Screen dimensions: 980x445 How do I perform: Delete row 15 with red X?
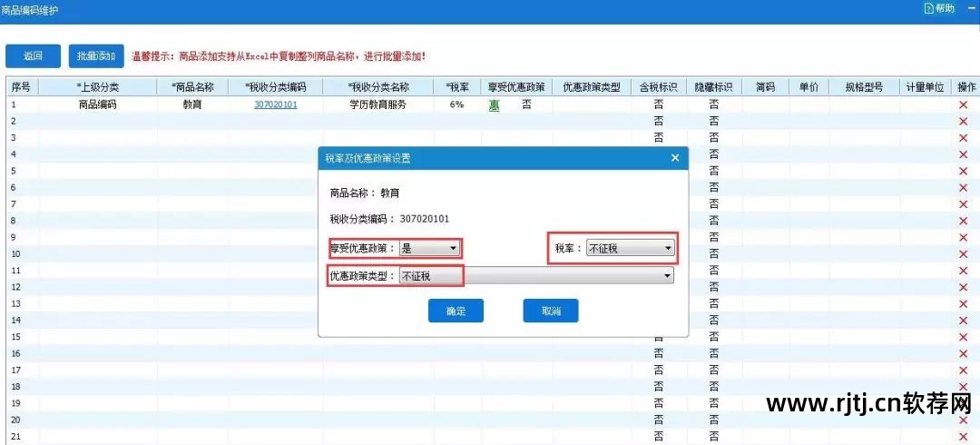tap(963, 337)
